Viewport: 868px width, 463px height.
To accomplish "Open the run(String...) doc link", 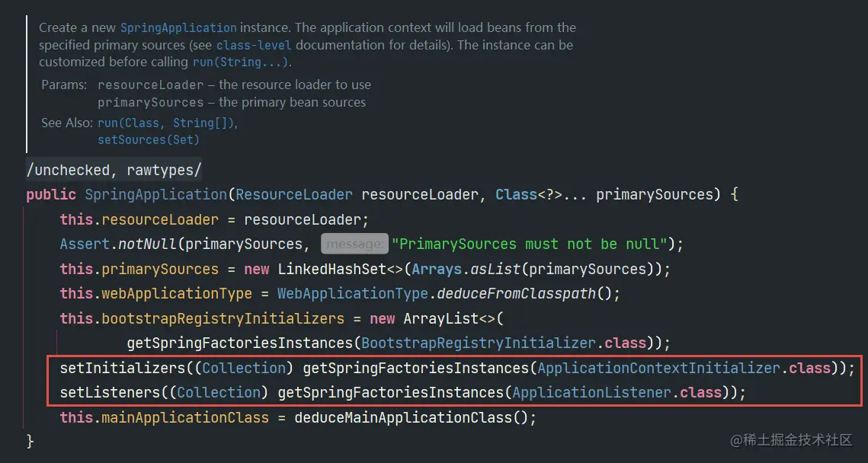I will [240, 62].
